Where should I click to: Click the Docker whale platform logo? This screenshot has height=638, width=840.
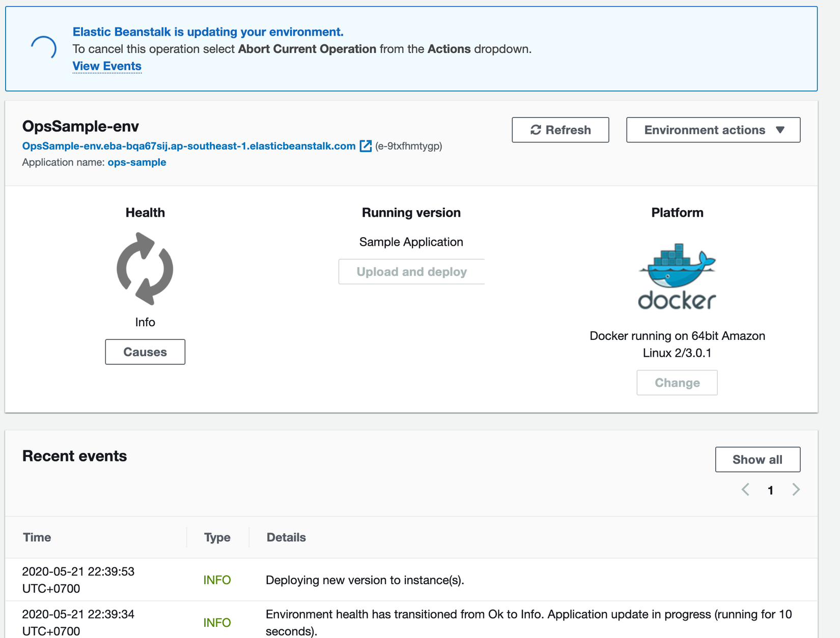(x=677, y=276)
